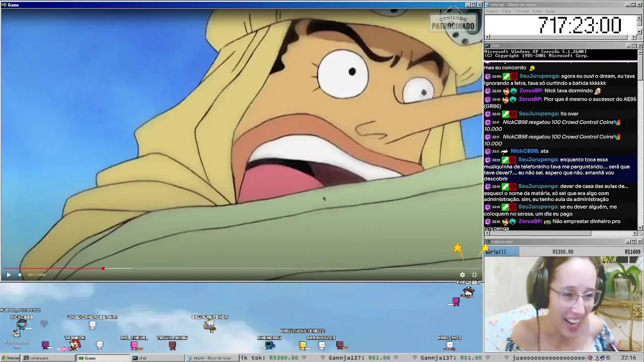
Task: Click the Game window title bar icon
Action: (x=4, y=5)
